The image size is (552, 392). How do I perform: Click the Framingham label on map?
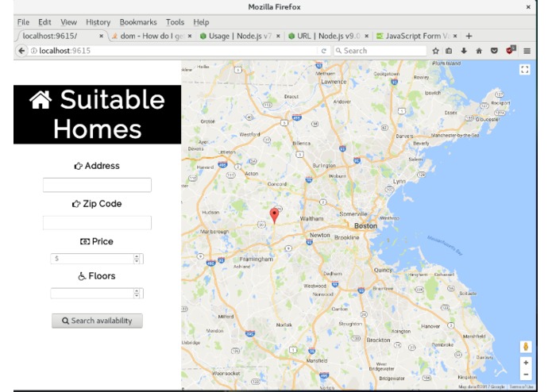[x=257, y=259]
